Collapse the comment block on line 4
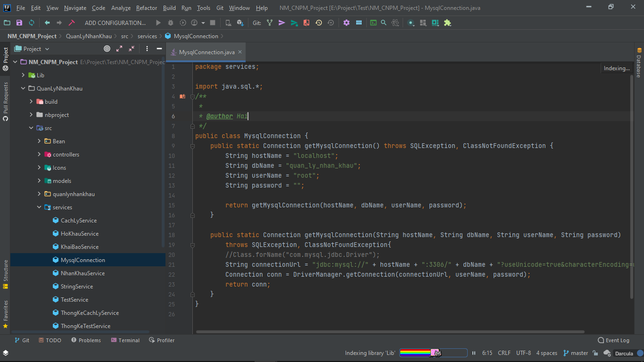The height and width of the screenshot is (362, 644). point(192,97)
